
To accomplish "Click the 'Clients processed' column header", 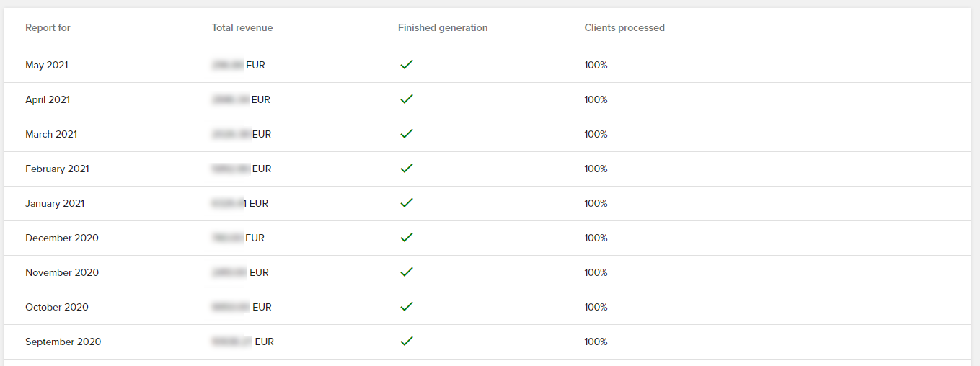I will click(x=624, y=28).
